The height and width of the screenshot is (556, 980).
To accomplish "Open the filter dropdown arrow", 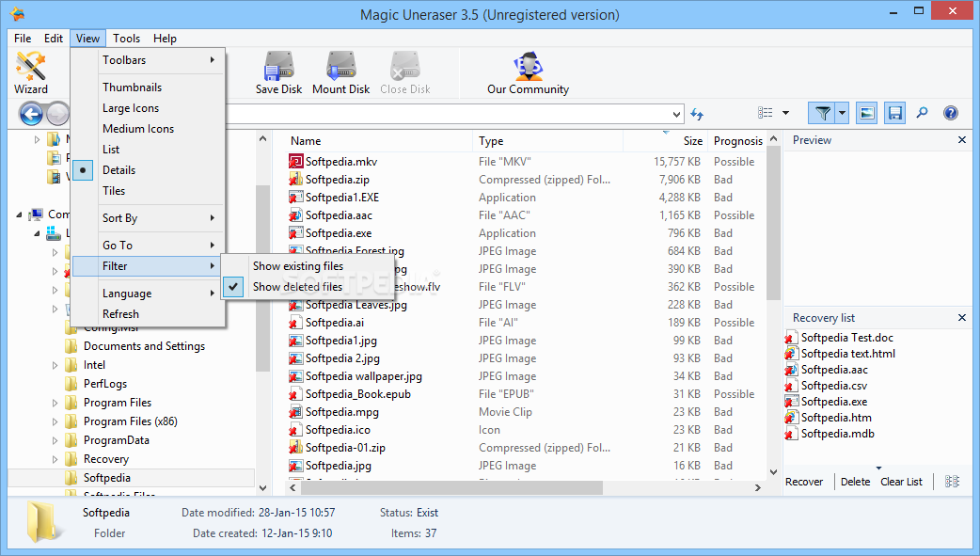I will tap(843, 113).
